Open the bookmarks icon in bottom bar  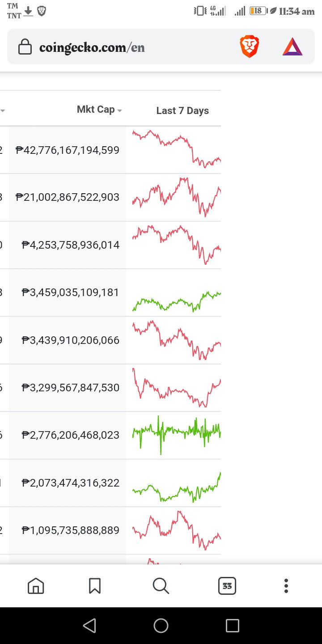95,585
